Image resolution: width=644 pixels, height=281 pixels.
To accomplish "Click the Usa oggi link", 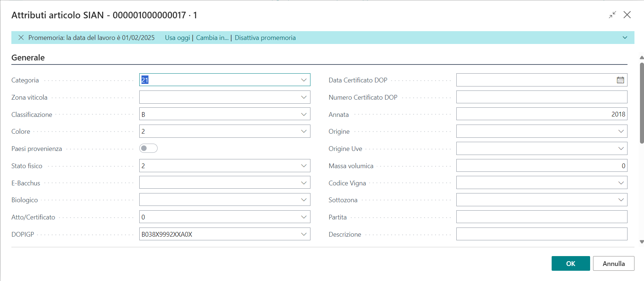I will pyautogui.click(x=177, y=38).
